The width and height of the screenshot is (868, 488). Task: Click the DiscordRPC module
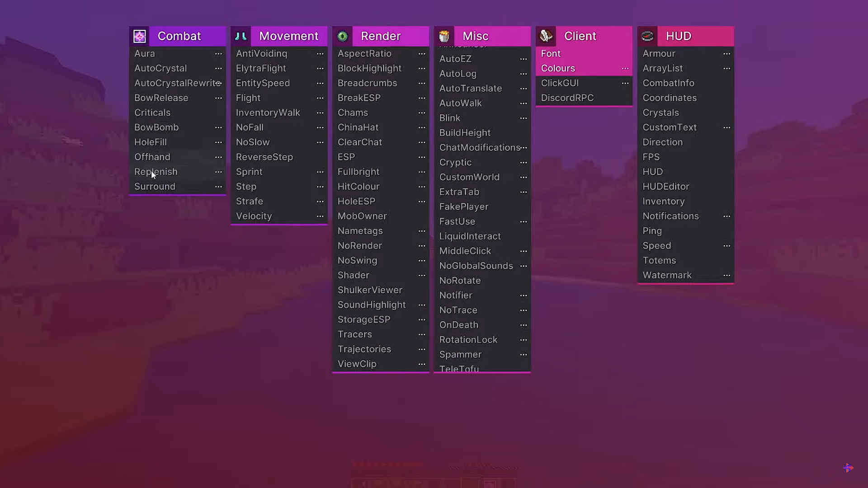point(567,98)
